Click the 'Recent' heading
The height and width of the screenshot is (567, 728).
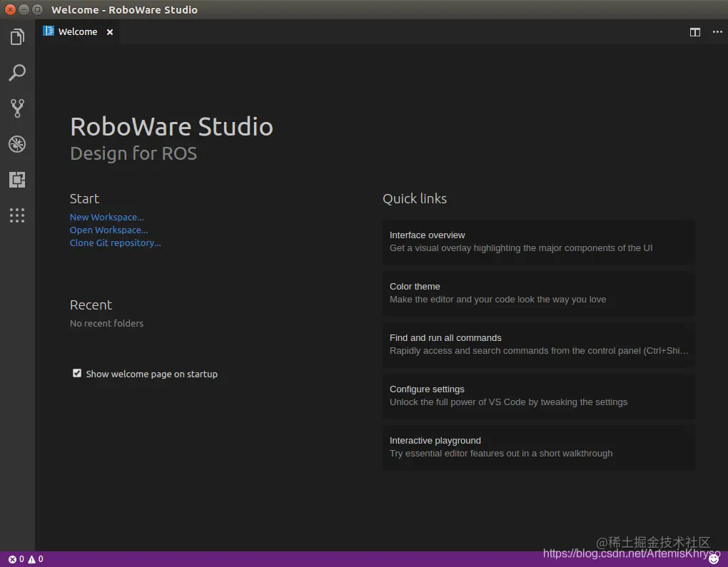click(x=91, y=305)
